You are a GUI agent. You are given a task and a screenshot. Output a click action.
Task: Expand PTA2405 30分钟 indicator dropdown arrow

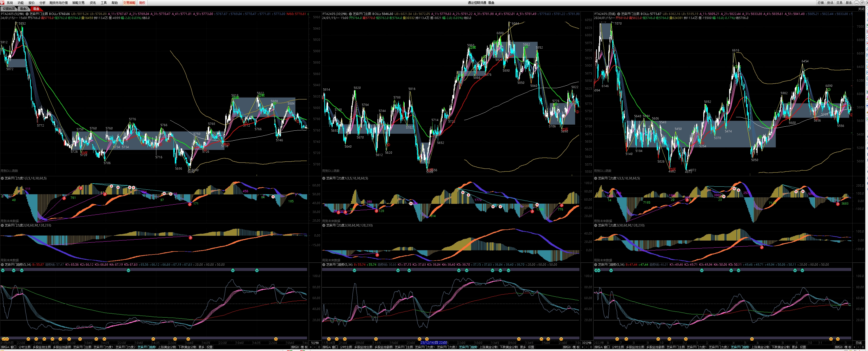click(x=350, y=14)
